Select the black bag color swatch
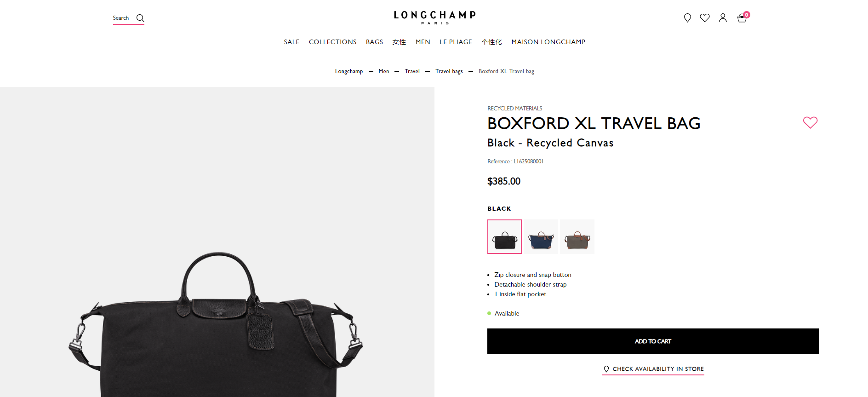 point(504,236)
